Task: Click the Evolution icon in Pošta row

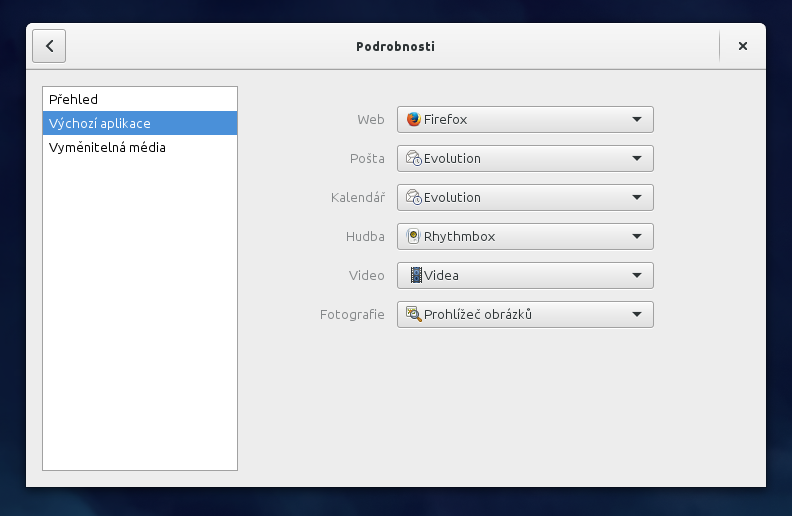Action: (414, 158)
